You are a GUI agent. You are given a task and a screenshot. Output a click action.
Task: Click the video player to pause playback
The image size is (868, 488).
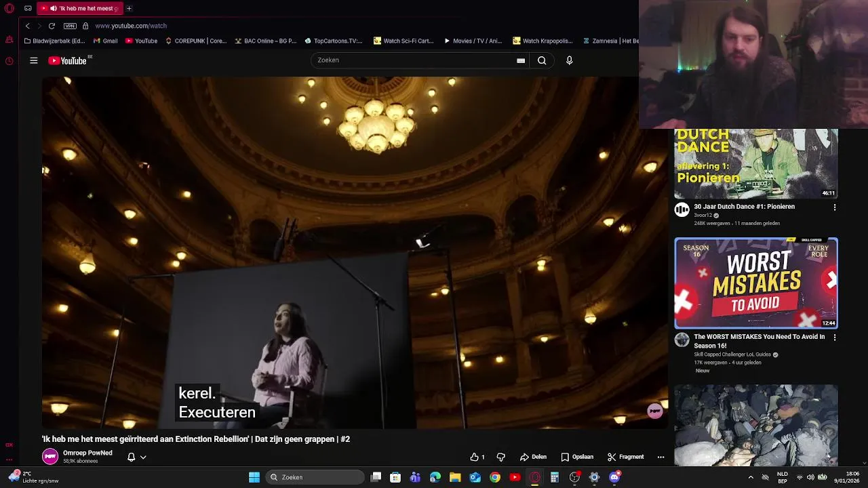click(x=355, y=252)
